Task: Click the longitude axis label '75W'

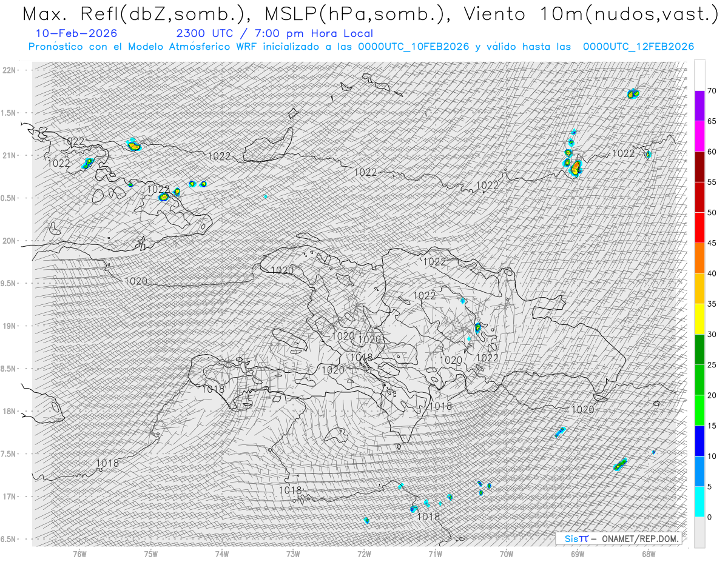Action: tap(151, 554)
